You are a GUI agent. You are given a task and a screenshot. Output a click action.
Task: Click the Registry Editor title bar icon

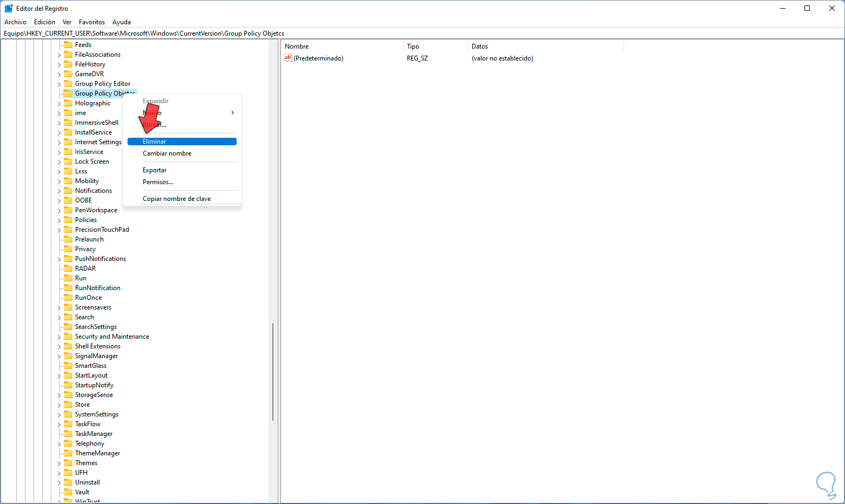[9, 9]
